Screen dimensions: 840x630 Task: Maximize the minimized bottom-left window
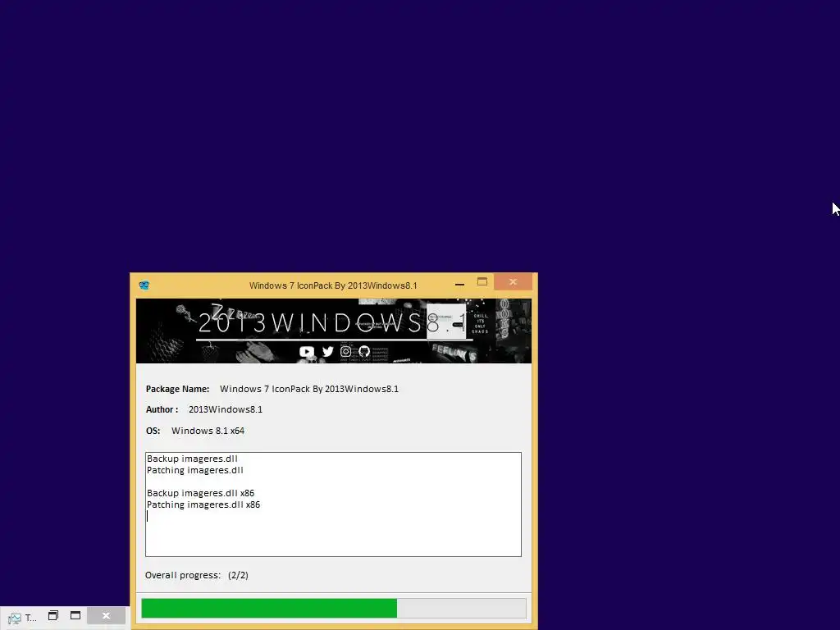click(x=75, y=615)
